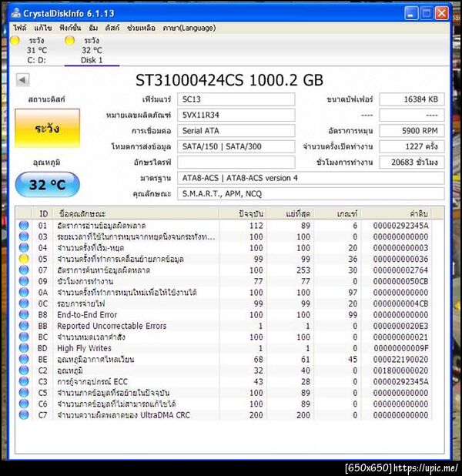Click the ค่าดิบ raw values column header

click(396, 213)
